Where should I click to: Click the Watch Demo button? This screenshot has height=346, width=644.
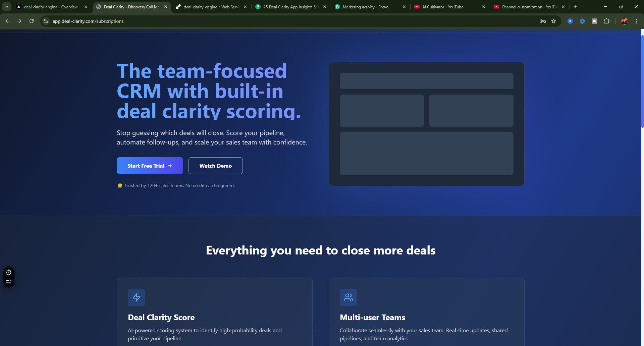215,165
